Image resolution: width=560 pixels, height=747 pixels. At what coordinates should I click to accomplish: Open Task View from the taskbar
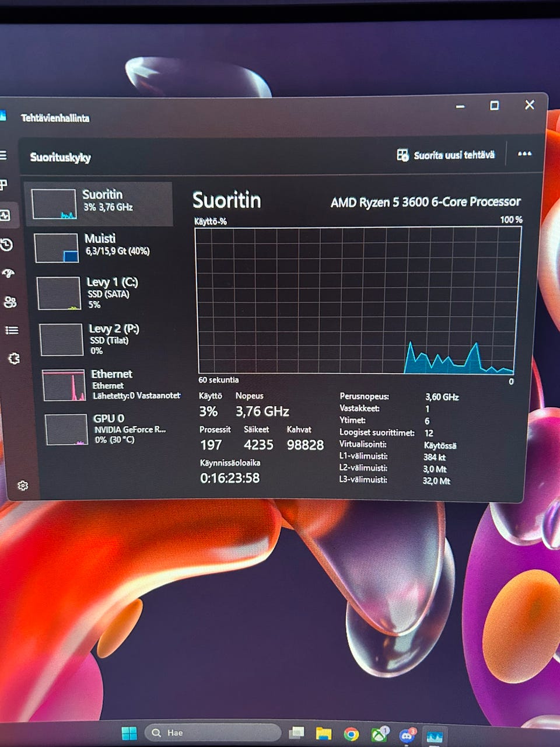[x=297, y=732]
